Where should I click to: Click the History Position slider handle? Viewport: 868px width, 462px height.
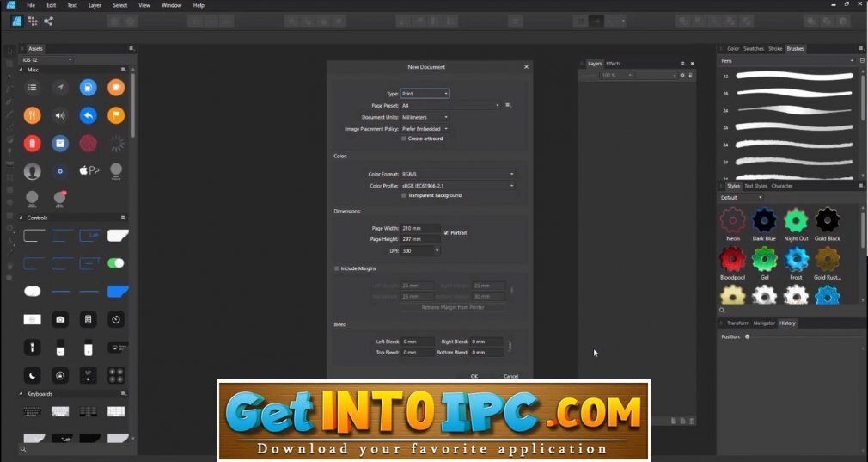748,336
